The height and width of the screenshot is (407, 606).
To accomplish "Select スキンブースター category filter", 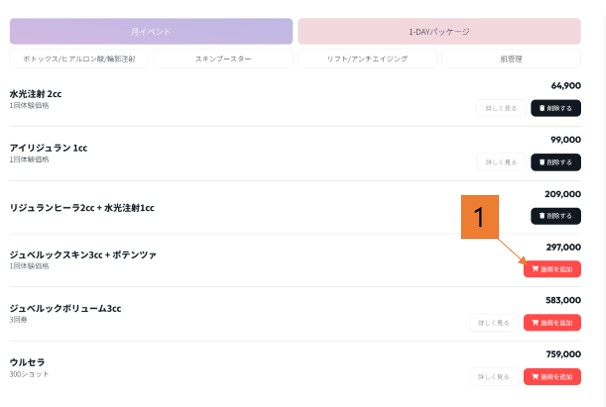I will [x=223, y=59].
